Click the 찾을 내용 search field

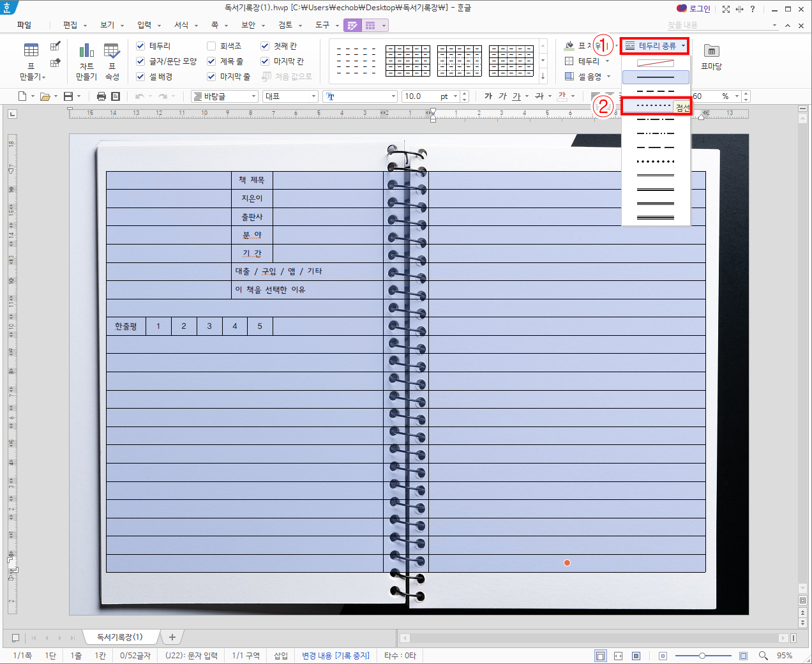click(722, 25)
